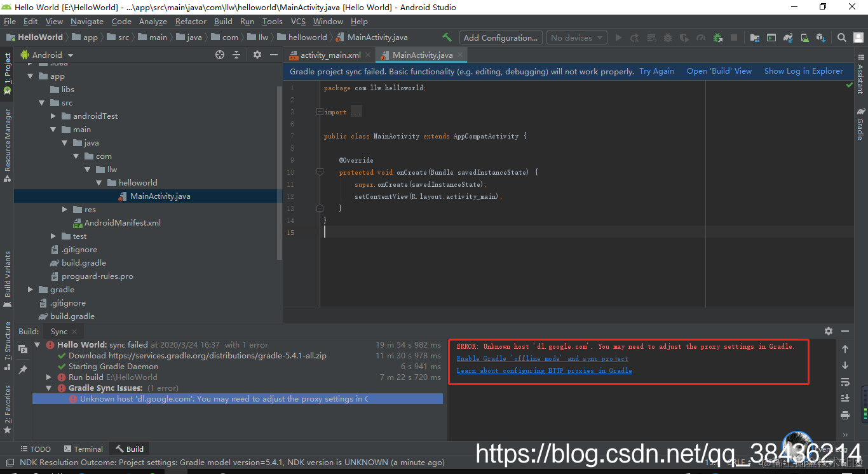Viewport: 868px width, 474px height.
Task: Collapse Gradle Sync Issues node
Action: [49, 388]
